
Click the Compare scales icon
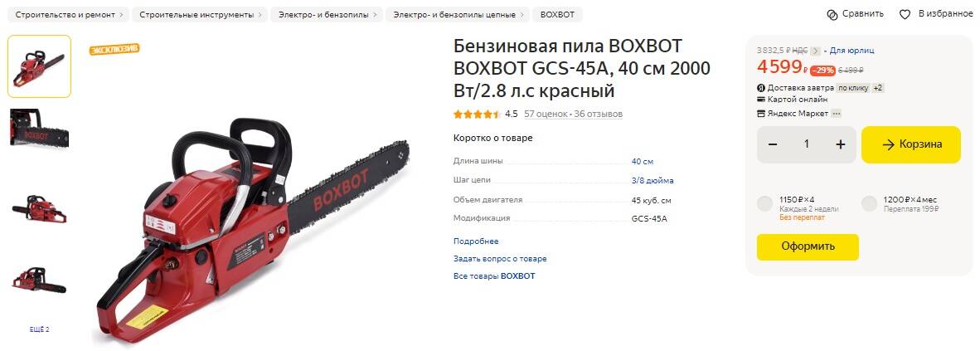pyautogui.click(x=832, y=14)
